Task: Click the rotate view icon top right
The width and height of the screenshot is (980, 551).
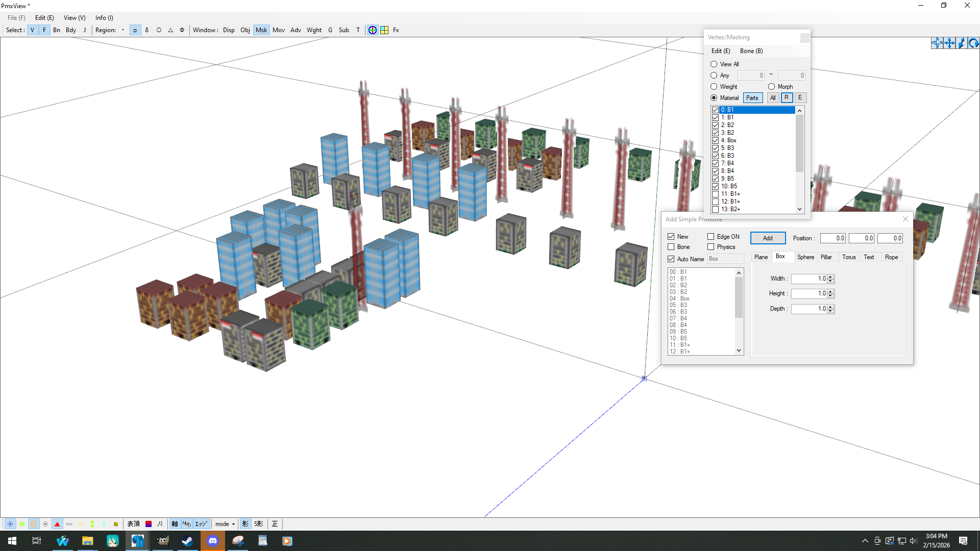Action: [973, 43]
